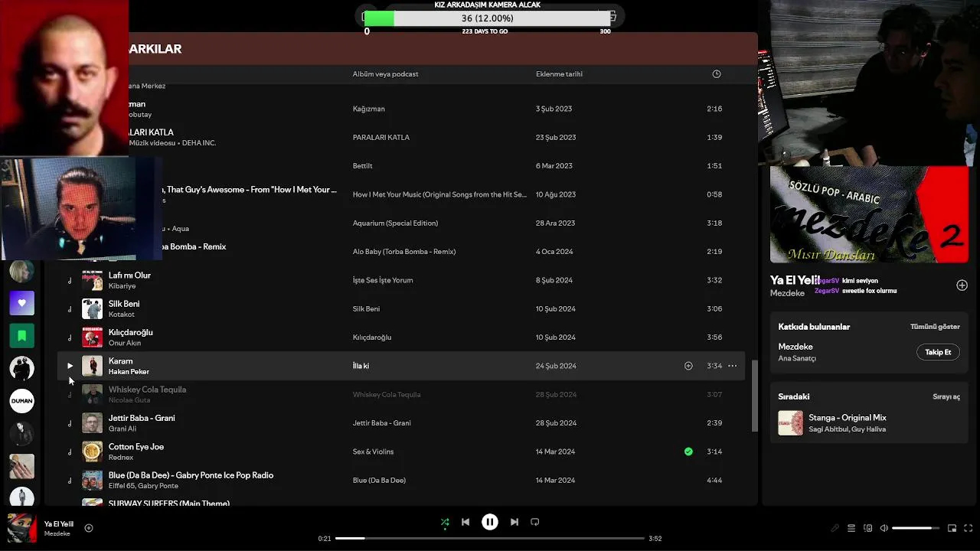The height and width of the screenshot is (551, 980).
Task: Open the PARALARI KATLA album link
Action: coord(381,138)
